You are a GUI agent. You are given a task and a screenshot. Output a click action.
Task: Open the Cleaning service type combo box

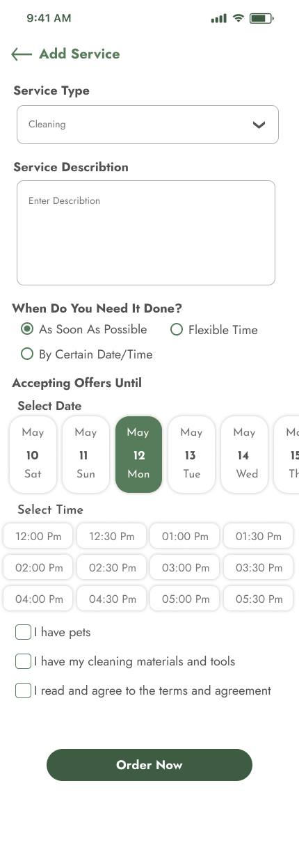[147, 125]
